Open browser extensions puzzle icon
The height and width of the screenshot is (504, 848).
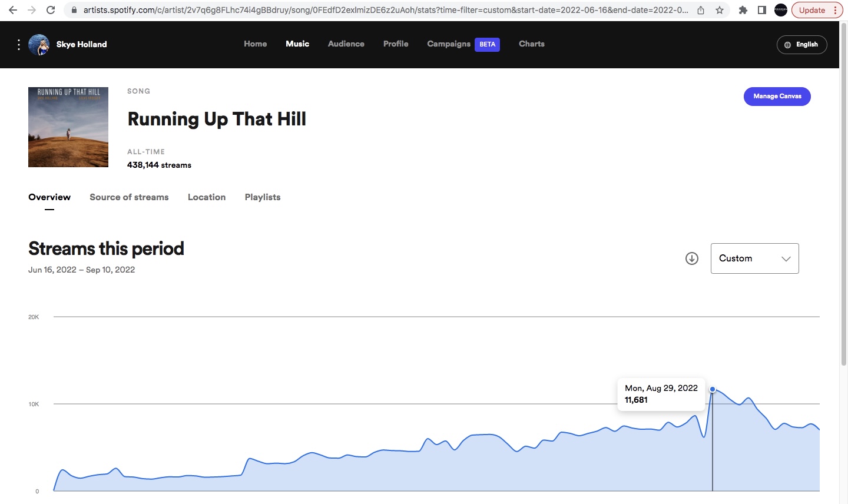click(743, 10)
